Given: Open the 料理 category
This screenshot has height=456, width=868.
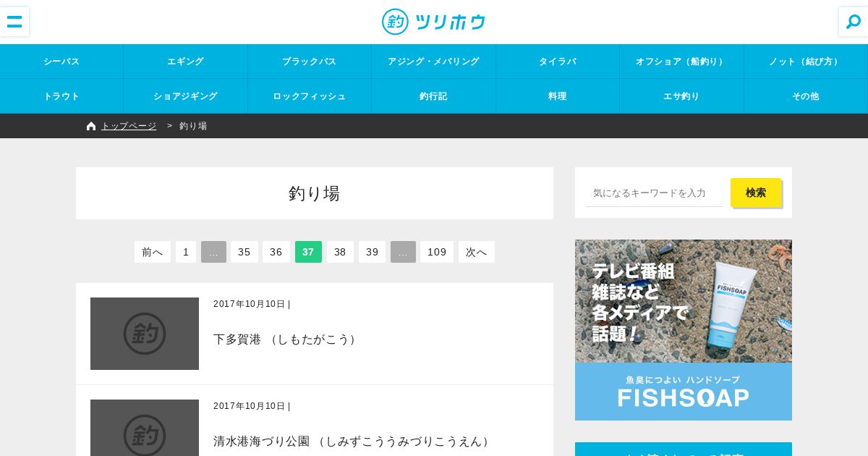Looking at the screenshot, I should click(558, 96).
